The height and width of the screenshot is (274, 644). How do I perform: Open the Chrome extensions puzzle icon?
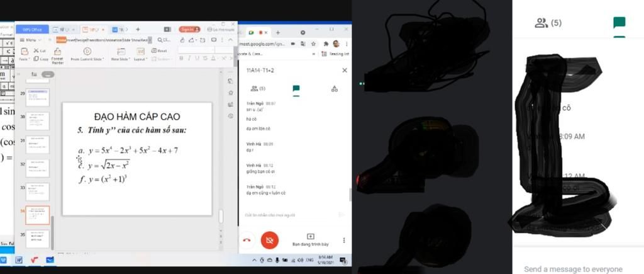[x=326, y=43]
